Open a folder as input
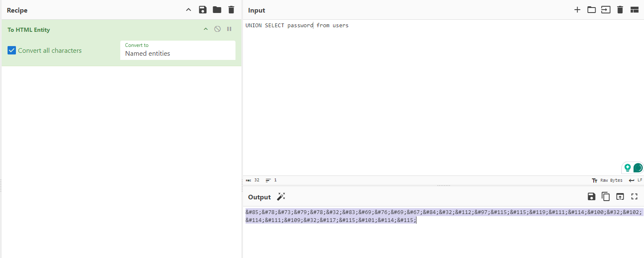Screen dimensions: 644x258 pos(591,10)
